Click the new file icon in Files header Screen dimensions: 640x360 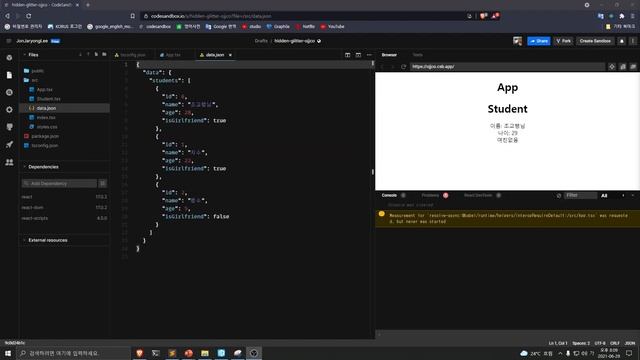[x=96, y=54]
